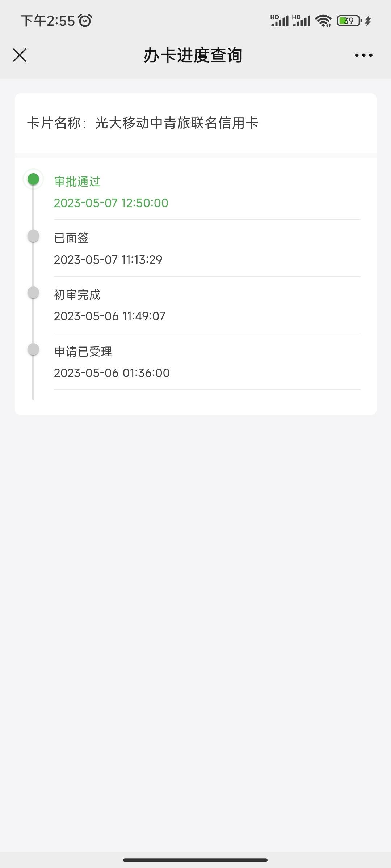Screen dimensions: 391x868
Task: Select the 已面签 timeline dot
Action: coord(33,236)
